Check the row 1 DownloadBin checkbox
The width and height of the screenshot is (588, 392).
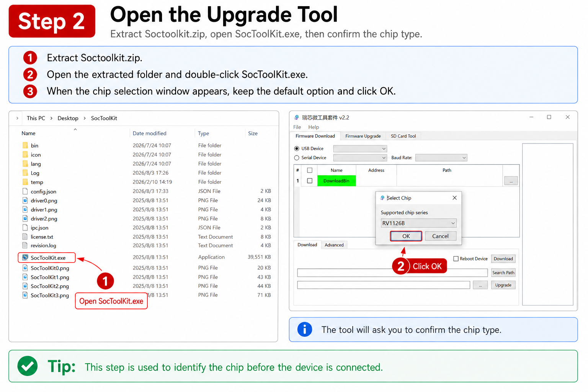(310, 181)
